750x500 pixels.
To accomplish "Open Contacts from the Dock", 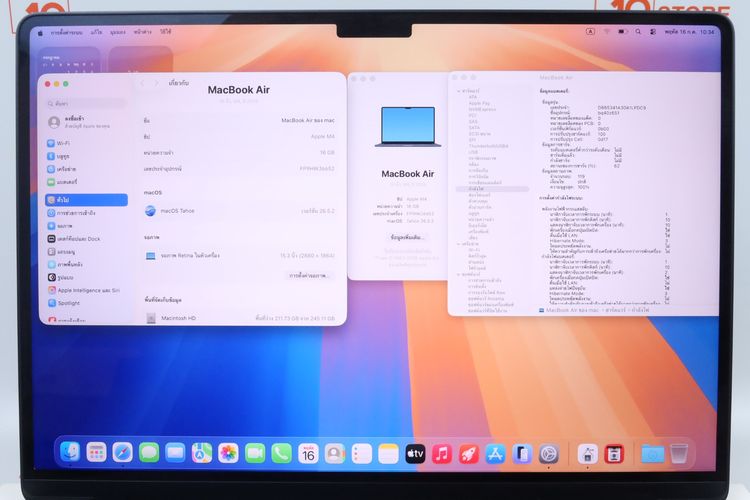I will (x=335, y=454).
